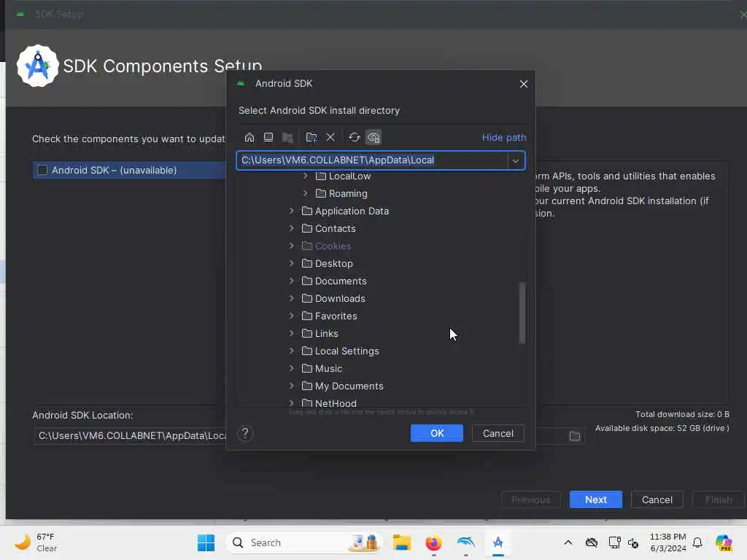Image resolution: width=747 pixels, height=560 pixels.
Task: Go to the home directory in the file chooser toolbar
Action: tap(249, 138)
